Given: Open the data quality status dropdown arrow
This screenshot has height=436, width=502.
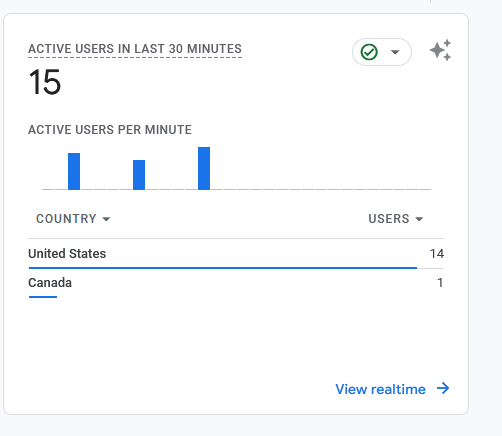Looking at the screenshot, I should [395, 52].
